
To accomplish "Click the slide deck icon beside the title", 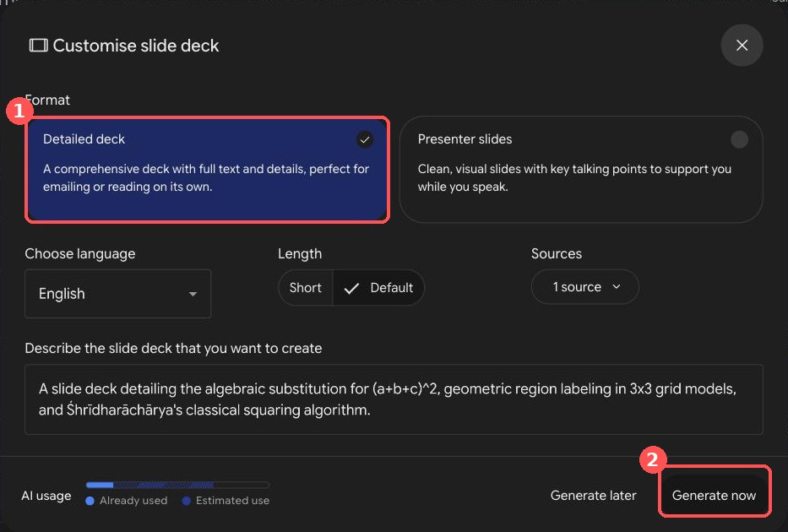I will [38, 46].
